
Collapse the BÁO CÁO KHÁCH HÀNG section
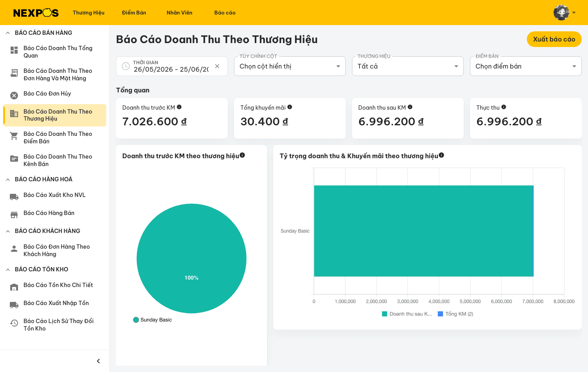click(8, 231)
